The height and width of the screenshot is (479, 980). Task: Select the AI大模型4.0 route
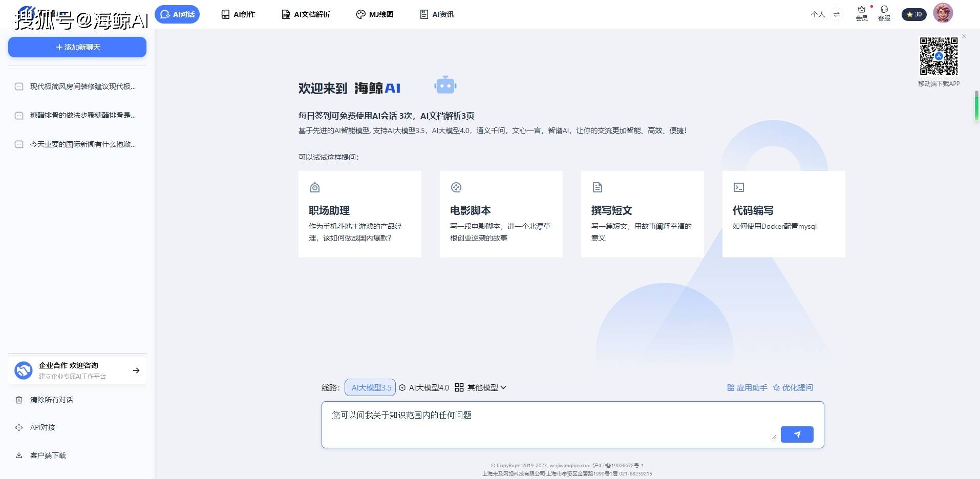pos(424,387)
